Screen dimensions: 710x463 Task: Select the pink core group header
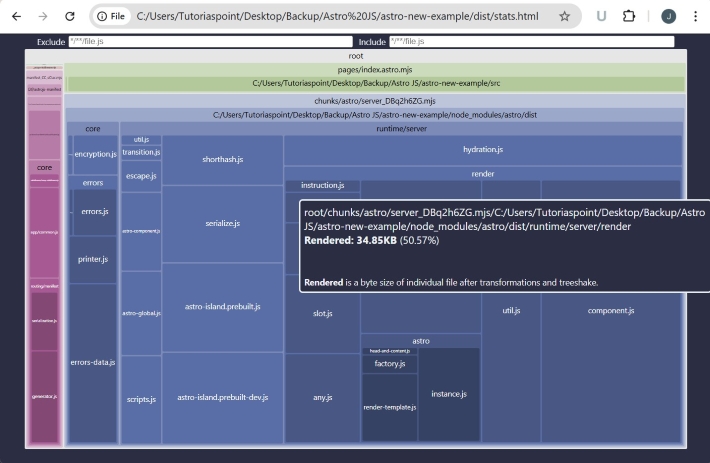click(44, 168)
